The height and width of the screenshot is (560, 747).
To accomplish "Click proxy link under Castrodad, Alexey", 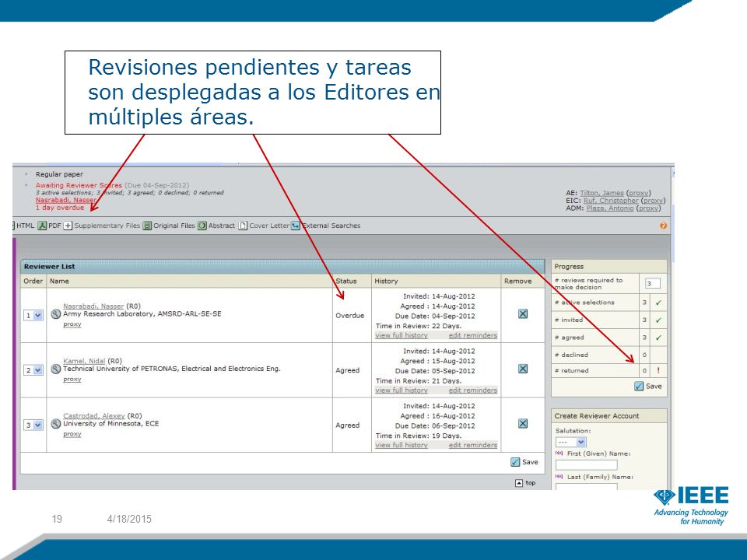I will click(x=72, y=434).
